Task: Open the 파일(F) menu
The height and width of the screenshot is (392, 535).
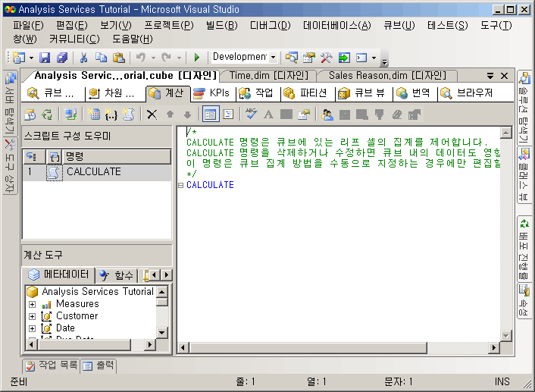Action: [28, 25]
